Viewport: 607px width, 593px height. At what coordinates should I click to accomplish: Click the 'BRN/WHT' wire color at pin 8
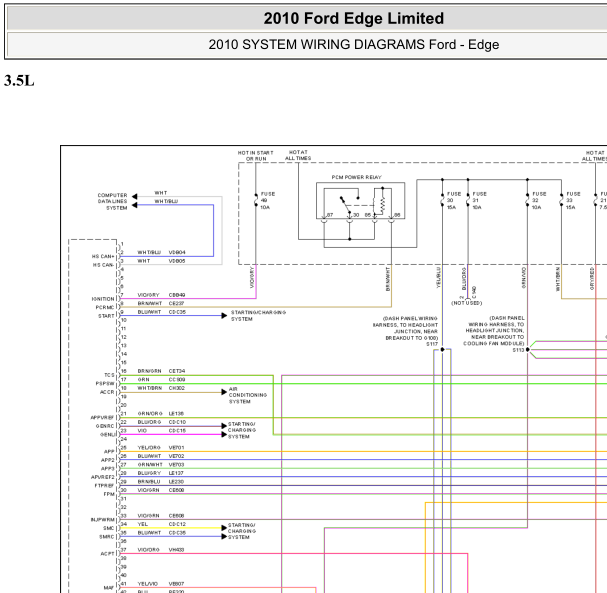coord(150,303)
